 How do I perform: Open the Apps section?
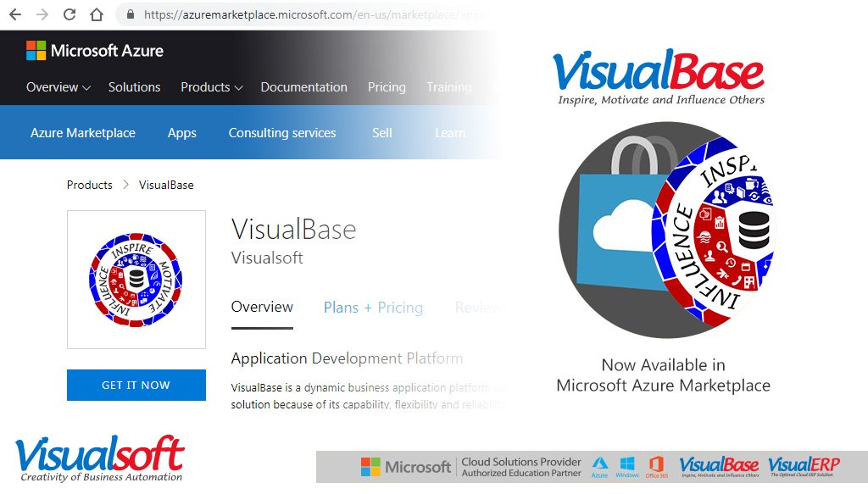coord(181,133)
